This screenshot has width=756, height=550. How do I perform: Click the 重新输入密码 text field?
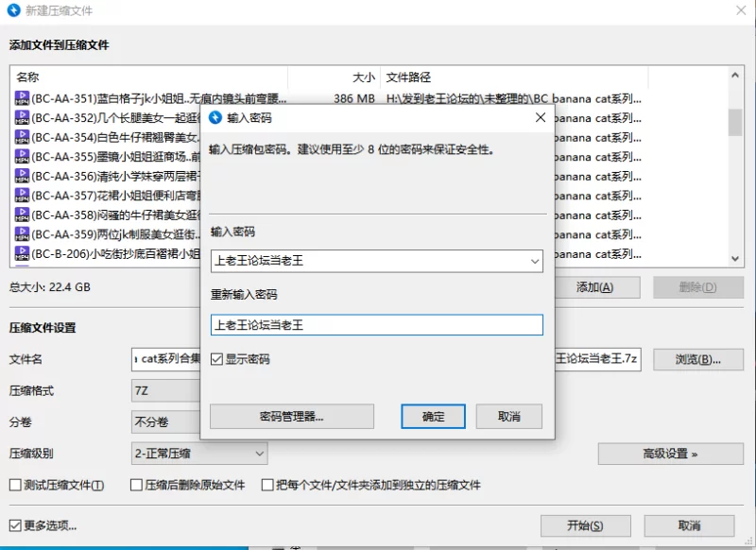coord(376,325)
